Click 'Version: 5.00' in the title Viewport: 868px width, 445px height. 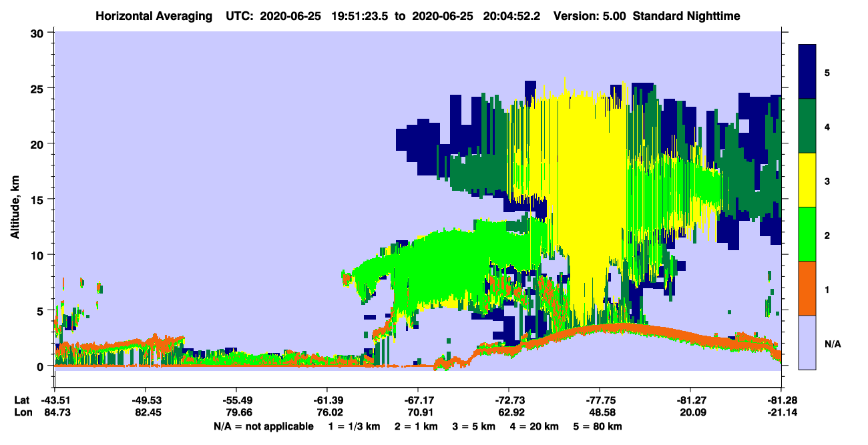tap(588, 15)
